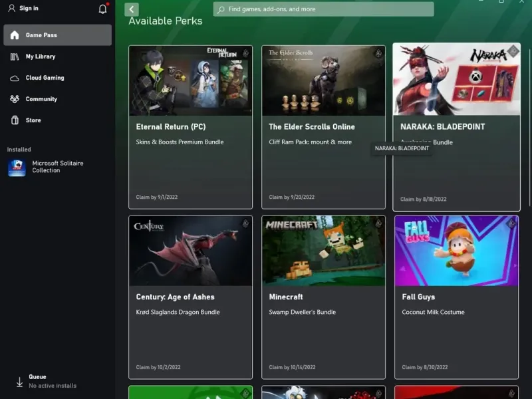532x399 pixels.
Task: Click perk badge on Eternal Return card
Action: [x=245, y=53]
